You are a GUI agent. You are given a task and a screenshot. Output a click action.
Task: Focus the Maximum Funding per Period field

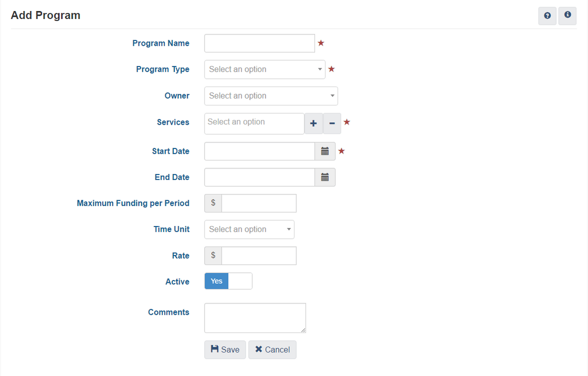[259, 203]
